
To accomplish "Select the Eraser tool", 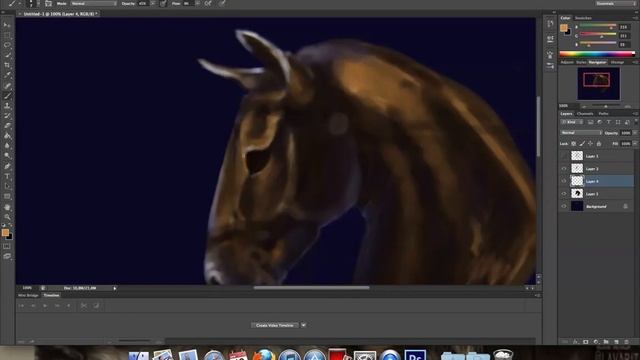I will click(x=7, y=126).
